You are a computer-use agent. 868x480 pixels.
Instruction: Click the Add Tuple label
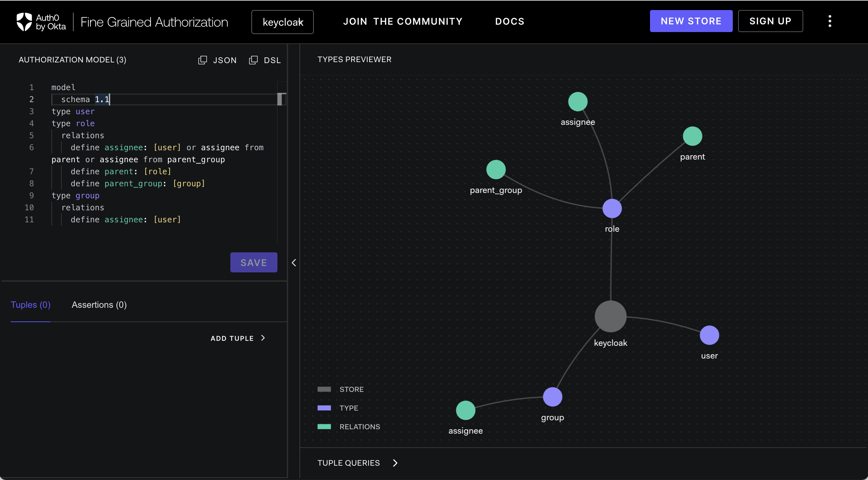tap(232, 338)
